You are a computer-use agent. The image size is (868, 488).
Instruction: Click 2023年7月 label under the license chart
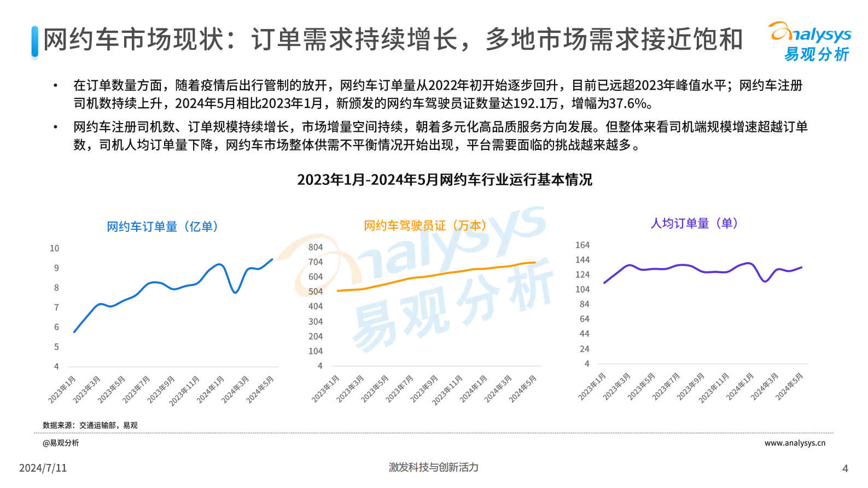pos(399,389)
